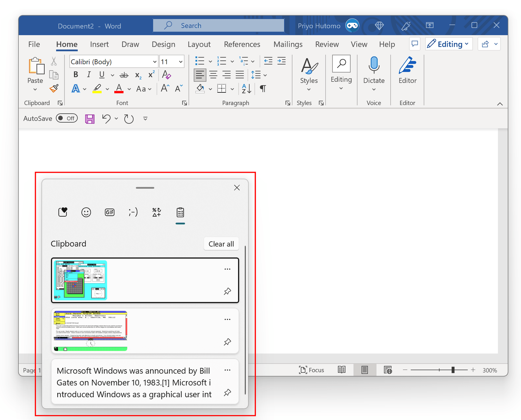Sort text with the A-Z sort icon
This screenshot has height=420, width=521.
[246, 88]
